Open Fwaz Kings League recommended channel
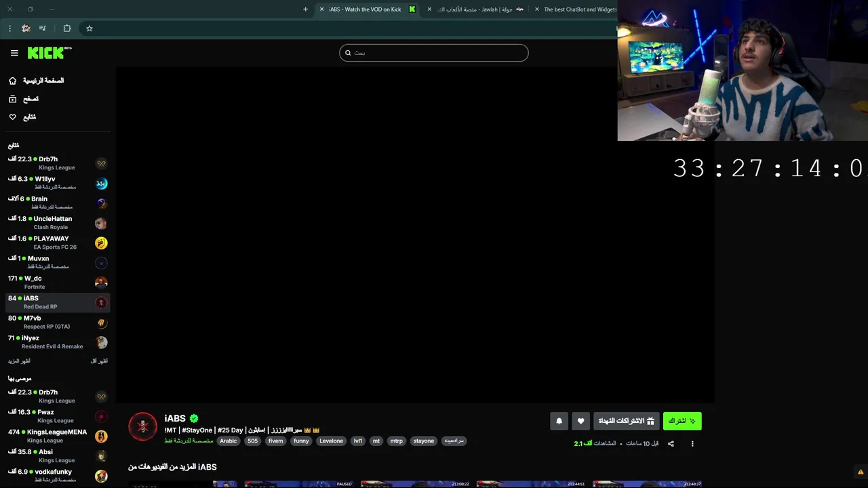This screenshot has width=868, height=488. point(58,416)
